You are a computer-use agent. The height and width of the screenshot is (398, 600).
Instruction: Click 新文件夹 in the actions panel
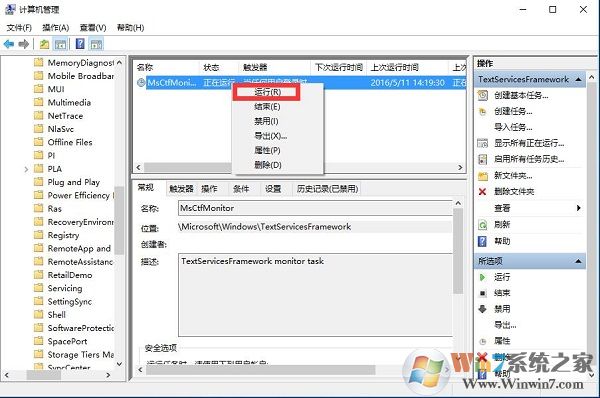click(x=513, y=176)
